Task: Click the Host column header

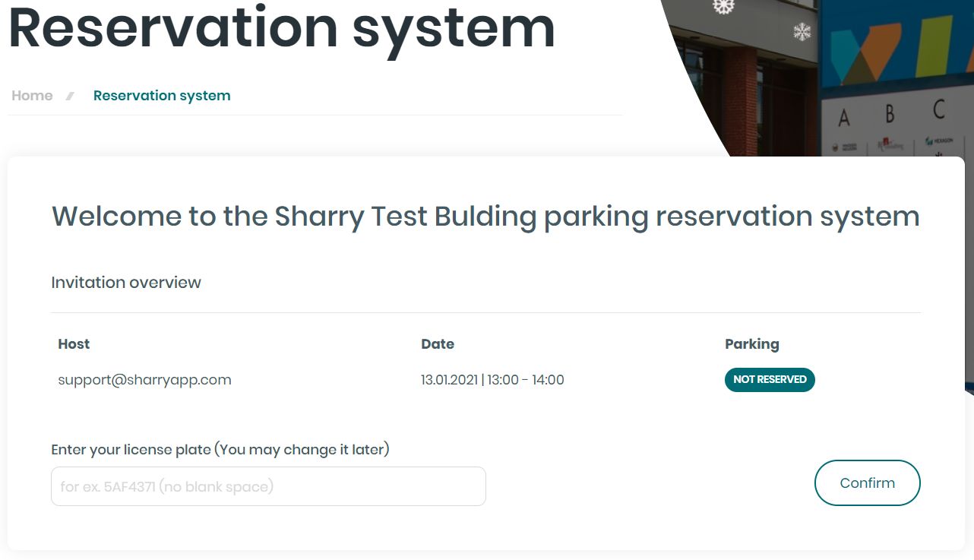Action: pyautogui.click(x=74, y=344)
